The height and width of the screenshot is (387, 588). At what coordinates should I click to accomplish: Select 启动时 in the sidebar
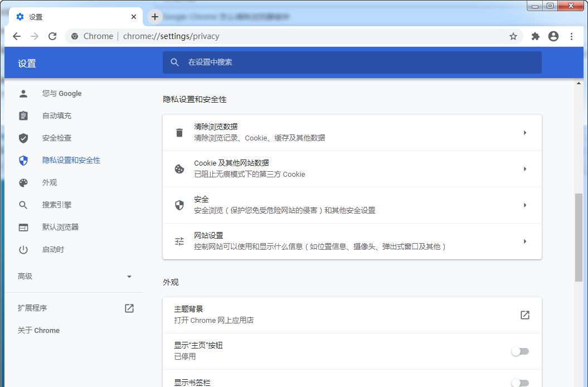53,250
